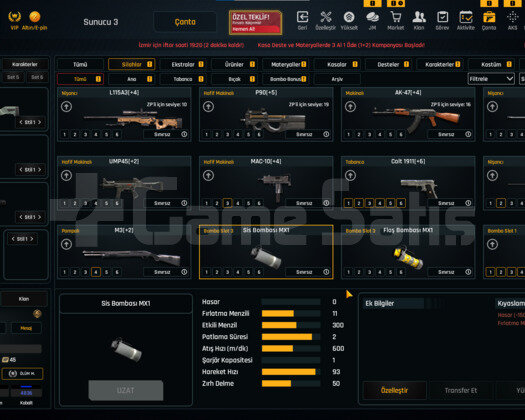Screen dimensions: 525x420
Task: Click the info icon on P90 card
Action: pyautogui.click(x=326, y=134)
